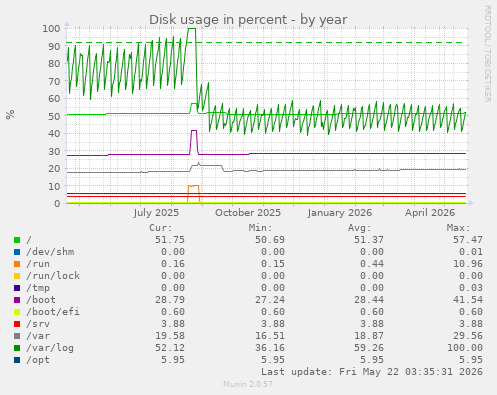
Task: Click the min value 16.51 for /var
Action: coord(270,336)
